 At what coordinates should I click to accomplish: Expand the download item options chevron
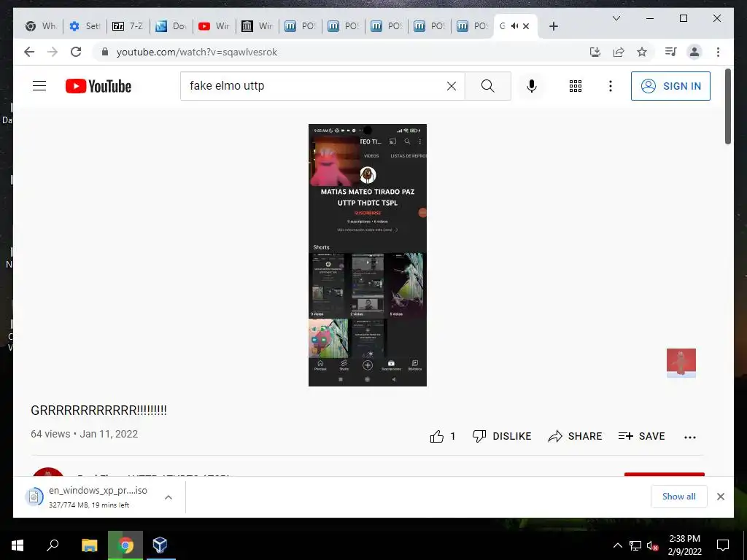point(169,497)
